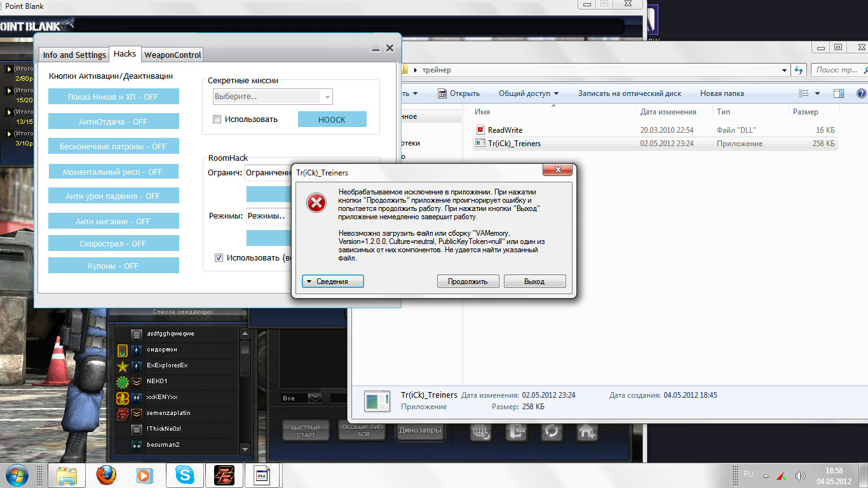
Task: Click the door exit icon in Point Blank lobby
Action: (515, 432)
